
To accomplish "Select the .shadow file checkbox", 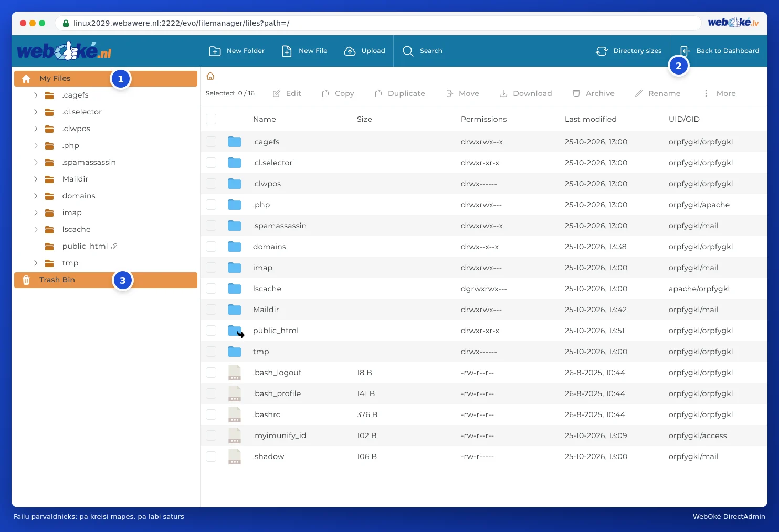I will [x=211, y=456].
